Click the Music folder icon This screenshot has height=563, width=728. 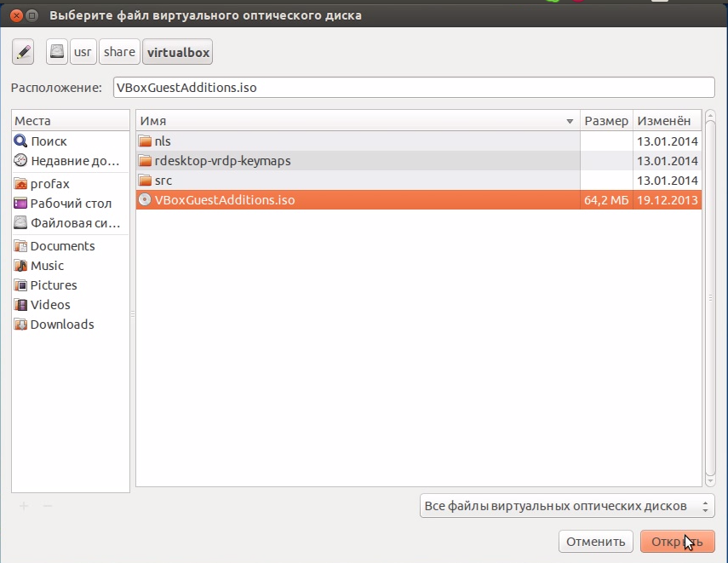click(20, 265)
